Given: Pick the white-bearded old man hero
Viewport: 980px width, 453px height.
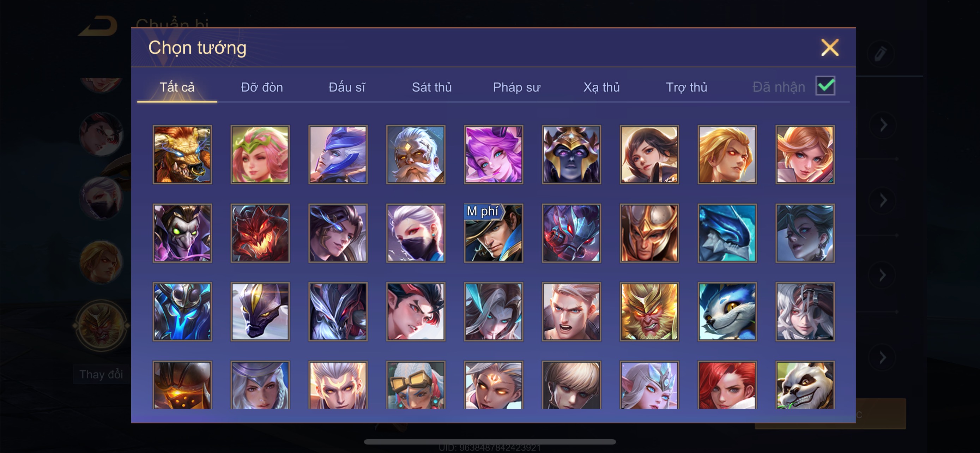Looking at the screenshot, I should 416,155.
